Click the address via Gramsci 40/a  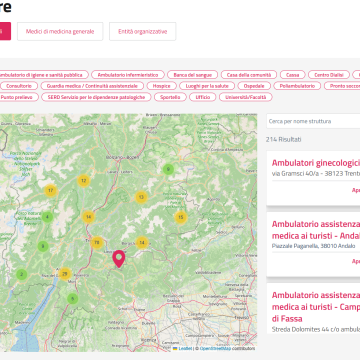(316, 174)
